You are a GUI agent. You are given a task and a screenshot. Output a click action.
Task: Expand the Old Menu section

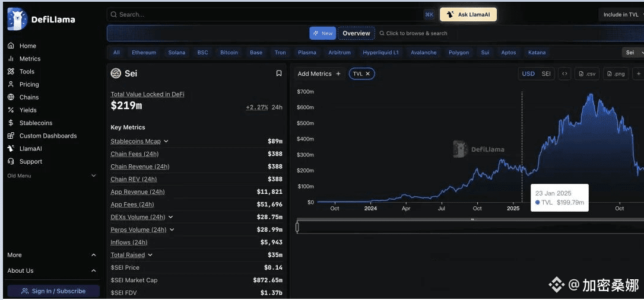(x=93, y=175)
